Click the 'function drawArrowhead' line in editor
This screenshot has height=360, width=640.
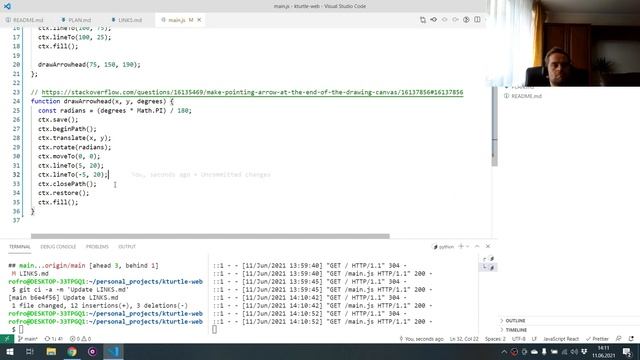102,101
